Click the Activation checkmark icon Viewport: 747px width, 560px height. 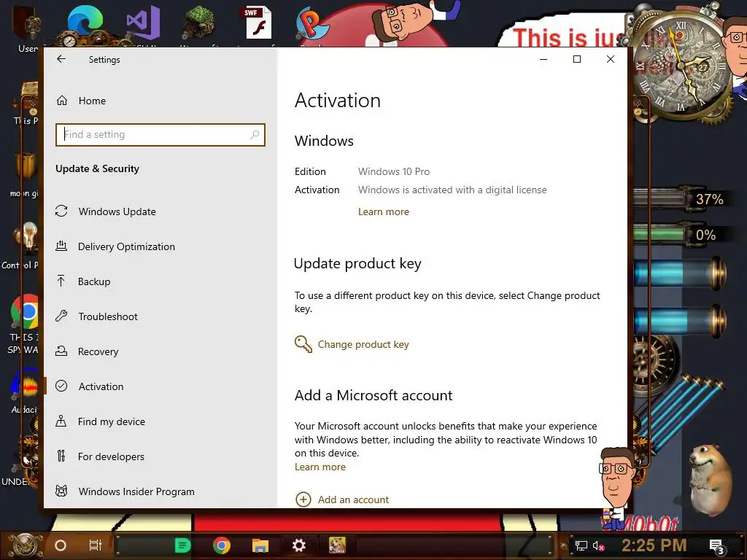(61, 386)
